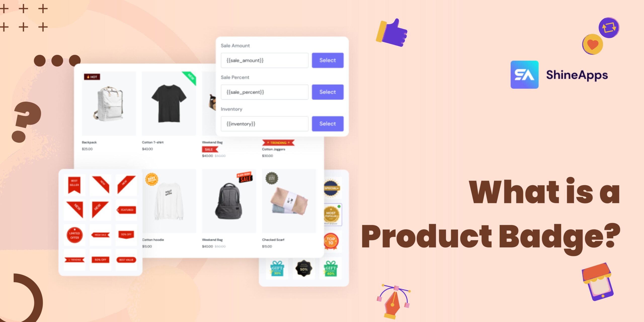644x322 pixels.
Task: Click the HOT badge icon on backpack
Action: [x=92, y=77]
